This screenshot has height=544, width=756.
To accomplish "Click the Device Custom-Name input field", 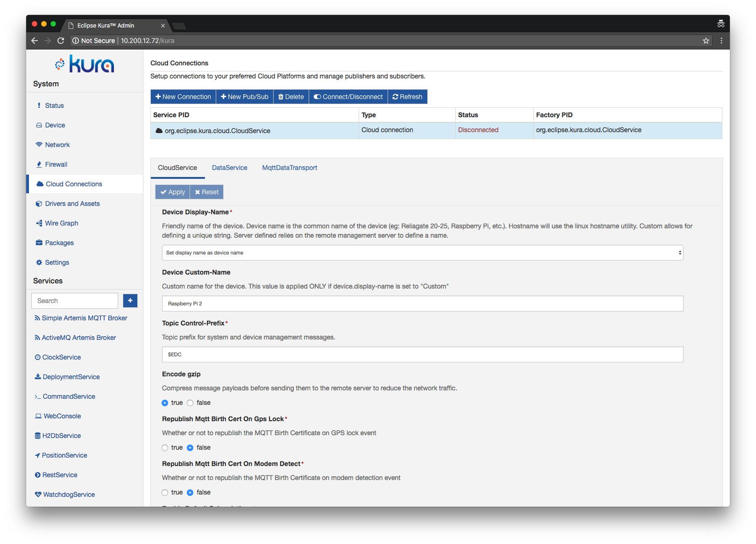I will click(423, 304).
